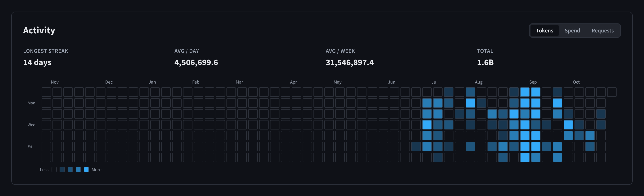Click the TOTAL label
Viewport: 644px width, 196px height.
485,51
